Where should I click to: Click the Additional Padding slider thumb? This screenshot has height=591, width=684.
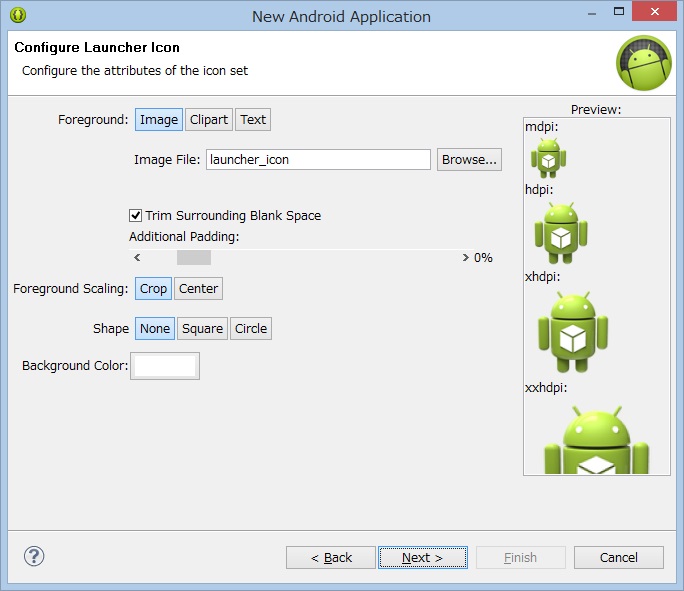(x=194, y=257)
